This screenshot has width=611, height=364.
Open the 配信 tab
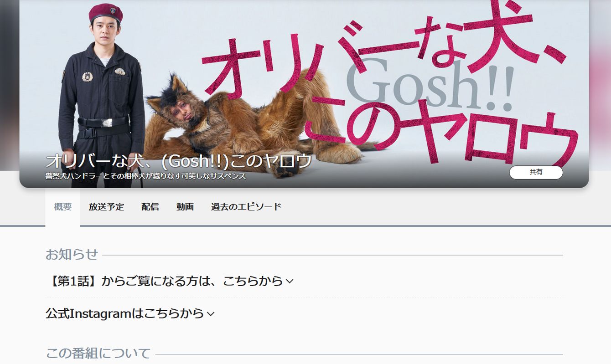click(150, 207)
